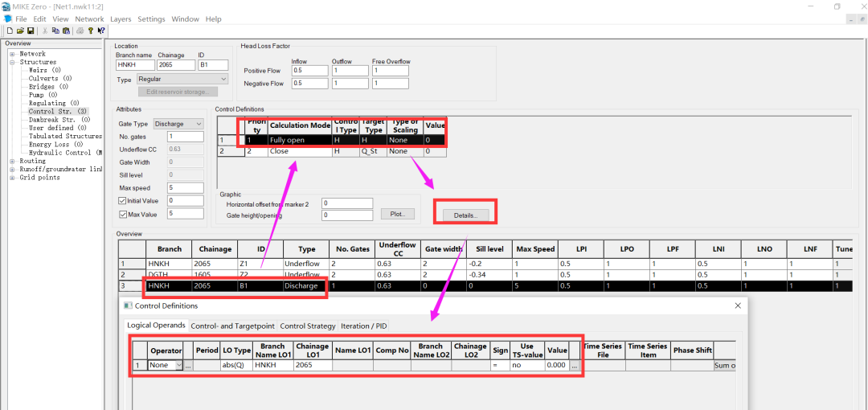Open the Window menu

point(185,18)
